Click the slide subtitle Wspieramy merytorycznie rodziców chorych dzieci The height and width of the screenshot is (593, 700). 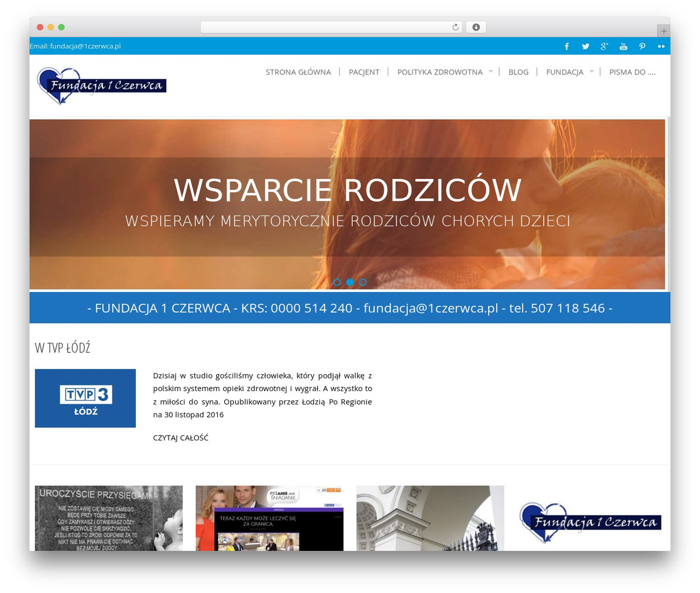[x=348, y=221]
